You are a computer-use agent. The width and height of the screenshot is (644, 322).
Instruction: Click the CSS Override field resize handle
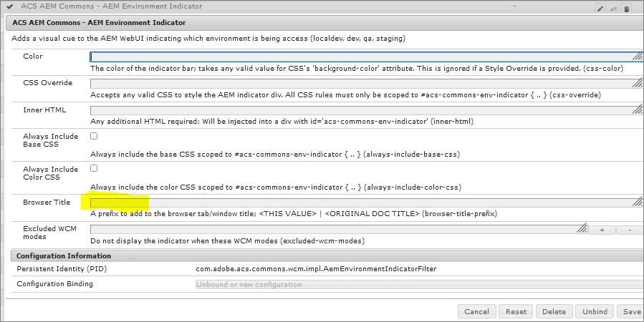point(638,83)
